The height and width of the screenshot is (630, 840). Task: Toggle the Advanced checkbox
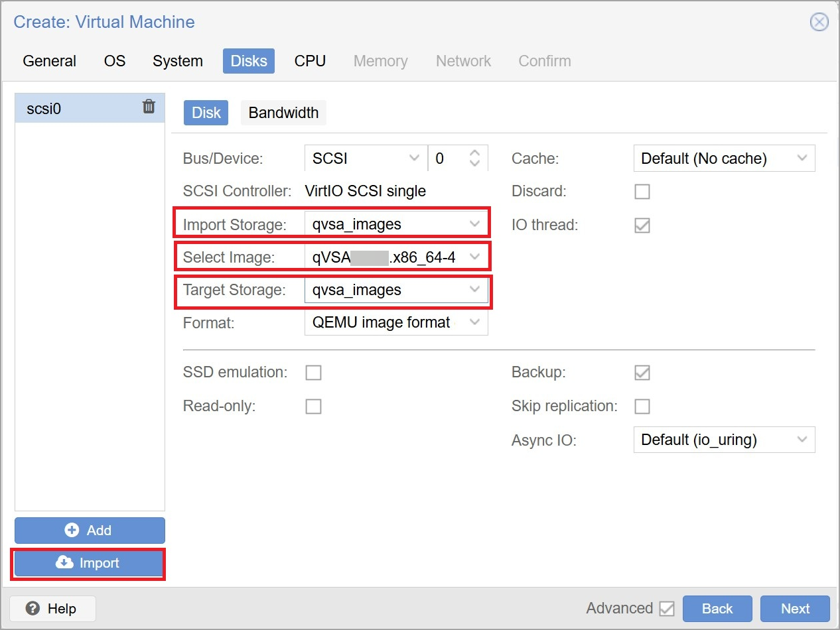pyautogui.click(x=667, y=609)
